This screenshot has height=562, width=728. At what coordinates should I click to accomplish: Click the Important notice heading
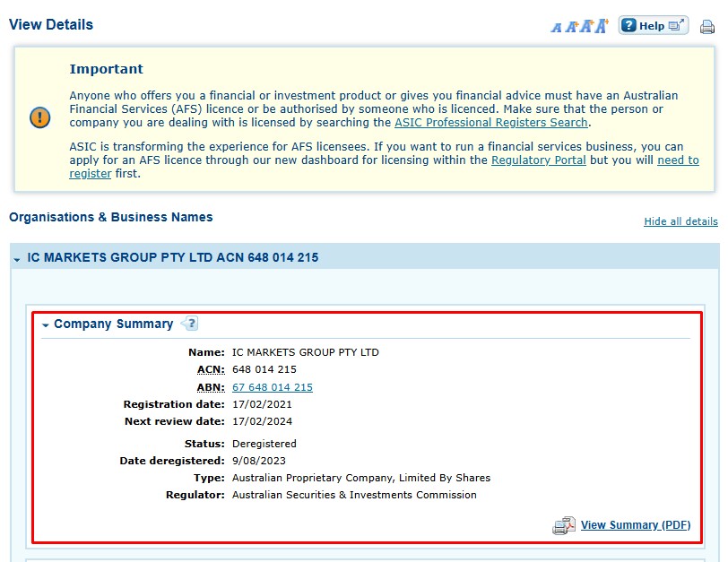(107, 69)
